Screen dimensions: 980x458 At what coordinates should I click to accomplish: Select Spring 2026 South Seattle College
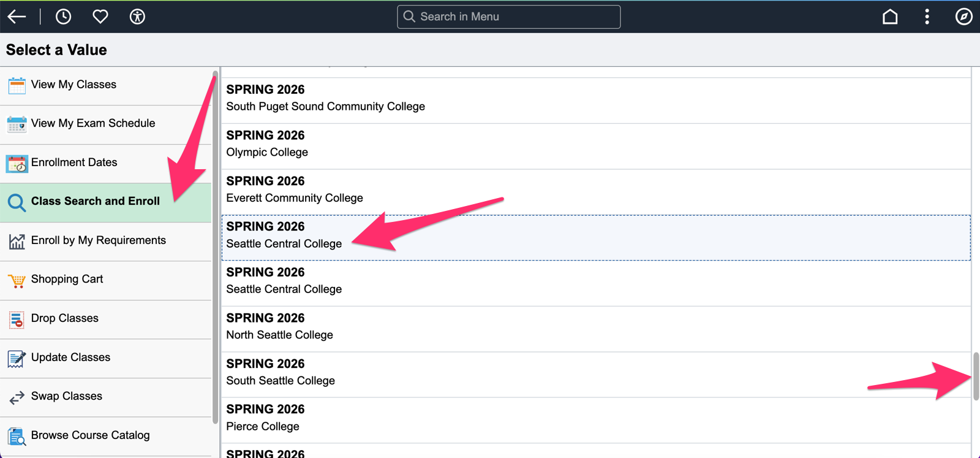[596, 375]
